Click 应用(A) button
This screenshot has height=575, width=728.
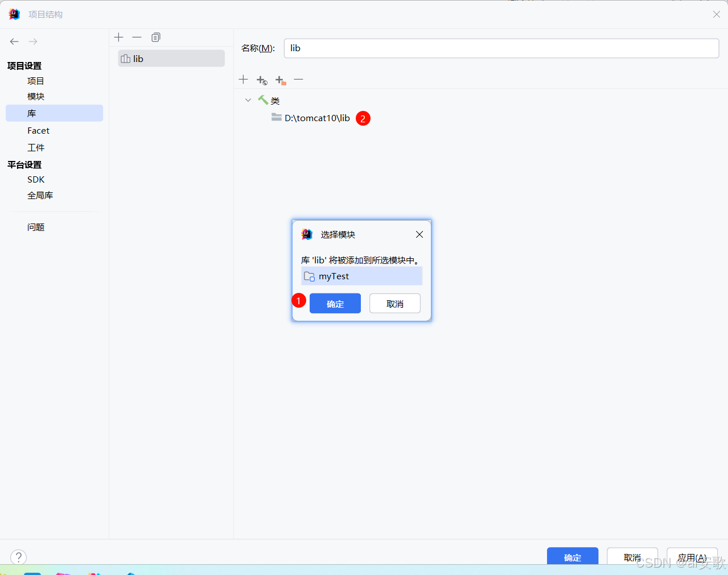(692, 556)
